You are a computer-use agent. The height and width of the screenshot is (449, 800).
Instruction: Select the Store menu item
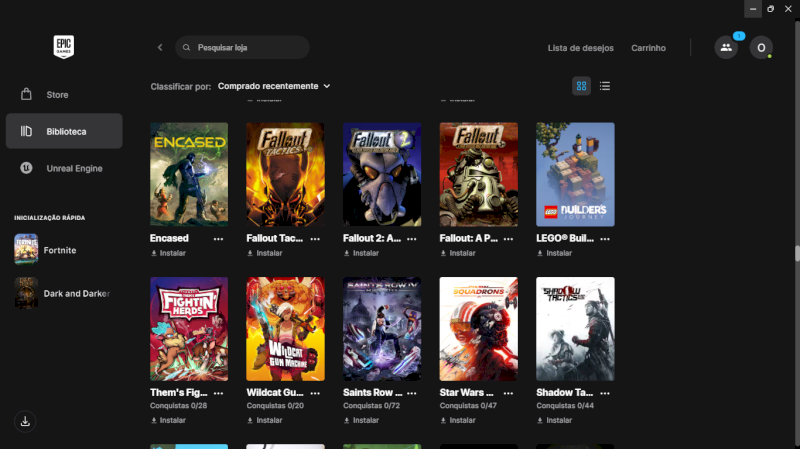tap(64, 95)
